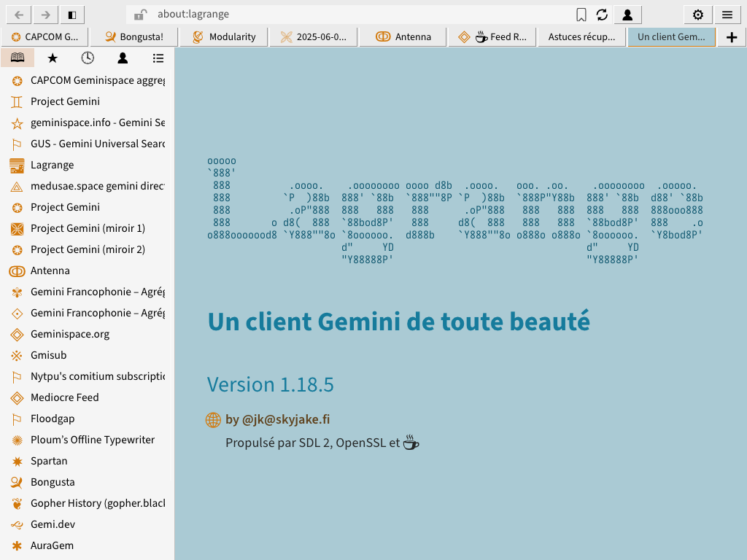
Task: Switch to the CAPCOM G... tab
Action: coord(44,36)
